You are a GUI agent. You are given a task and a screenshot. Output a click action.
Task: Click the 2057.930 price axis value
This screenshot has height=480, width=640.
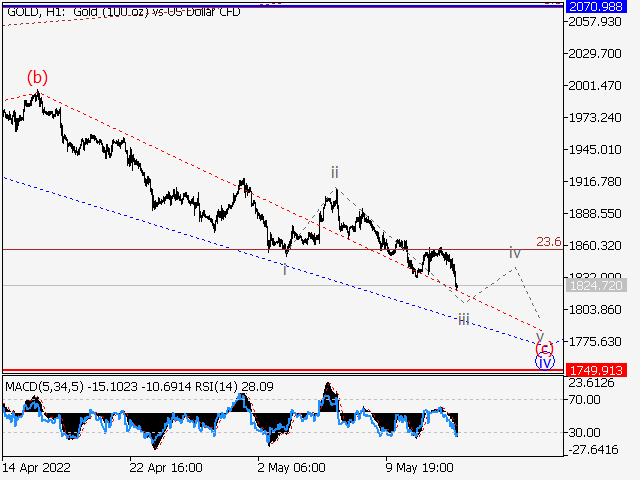point(595,22)
